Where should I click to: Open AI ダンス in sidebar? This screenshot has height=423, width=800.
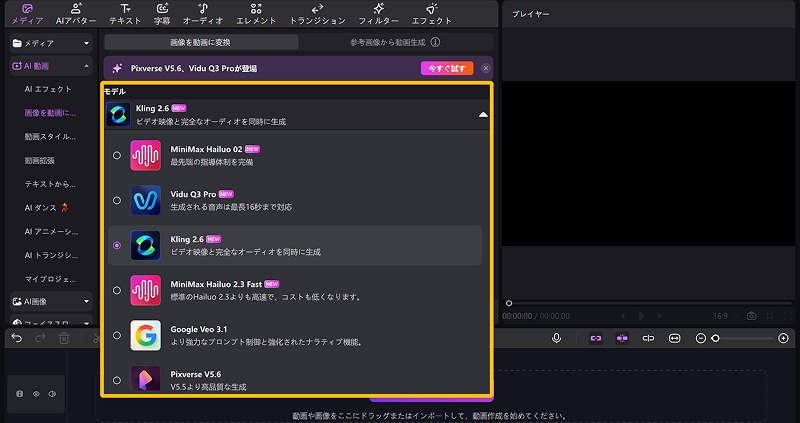tap(46, 208)
